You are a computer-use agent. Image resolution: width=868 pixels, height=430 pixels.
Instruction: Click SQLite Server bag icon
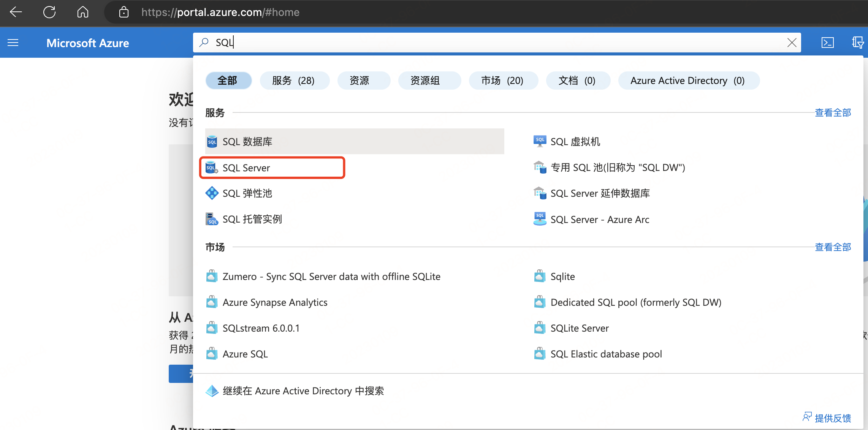tap(540, 328)
